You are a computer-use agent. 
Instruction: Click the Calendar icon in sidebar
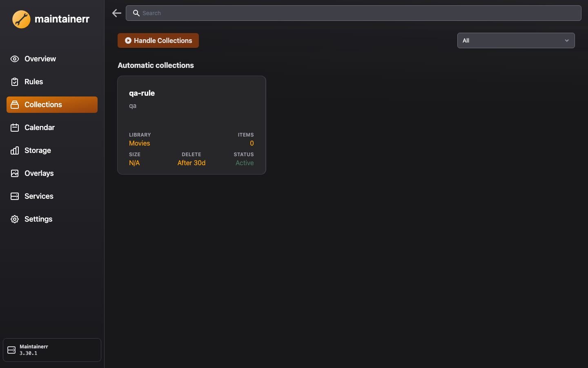15,128
